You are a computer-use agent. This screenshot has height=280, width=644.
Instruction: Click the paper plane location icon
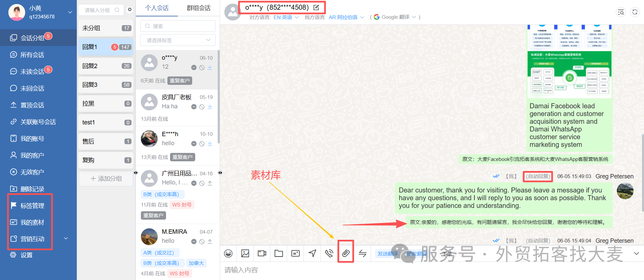312,254
